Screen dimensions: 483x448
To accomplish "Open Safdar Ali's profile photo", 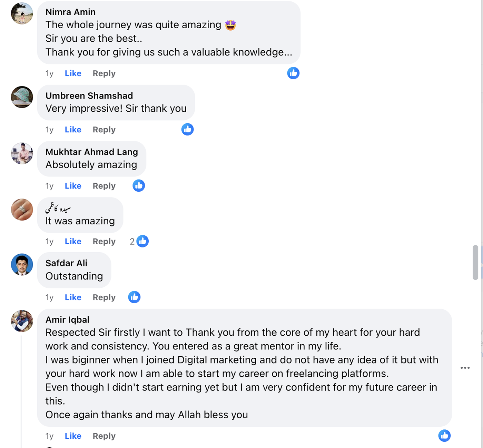I will coord(22,265).
